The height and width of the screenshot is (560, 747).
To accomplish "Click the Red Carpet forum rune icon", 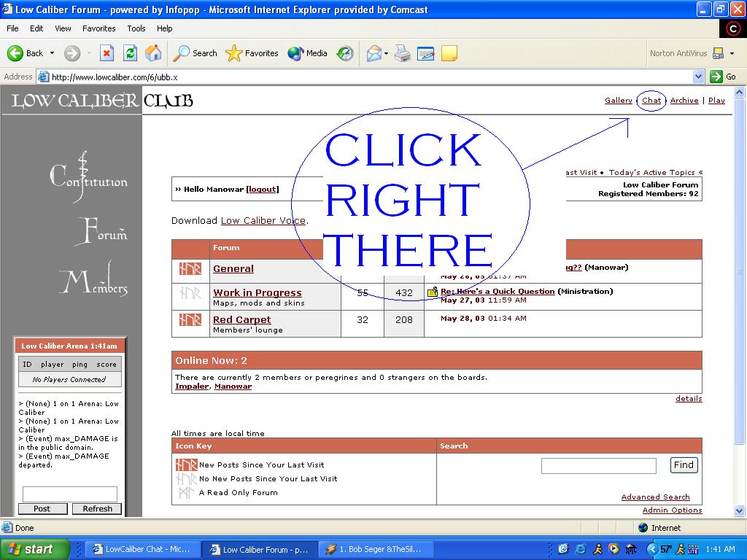I will [190, 319].
